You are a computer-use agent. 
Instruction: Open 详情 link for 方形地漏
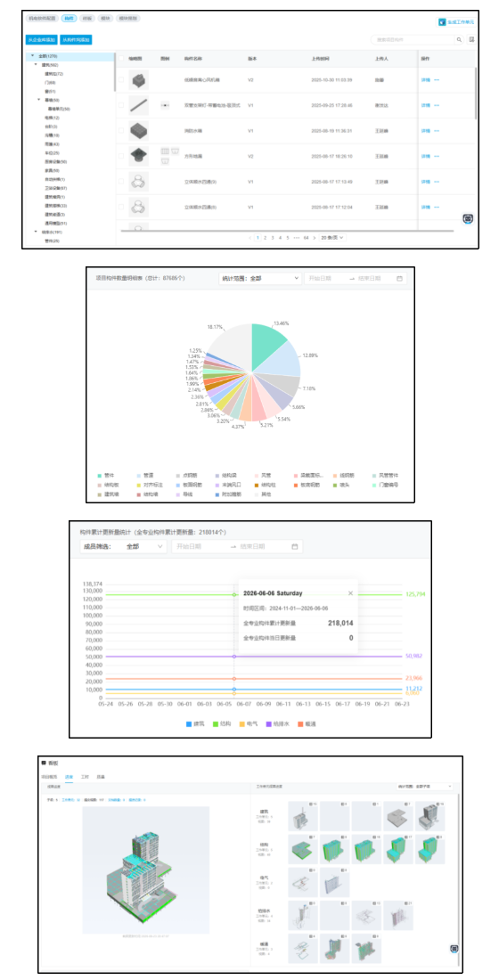point(425,156)
